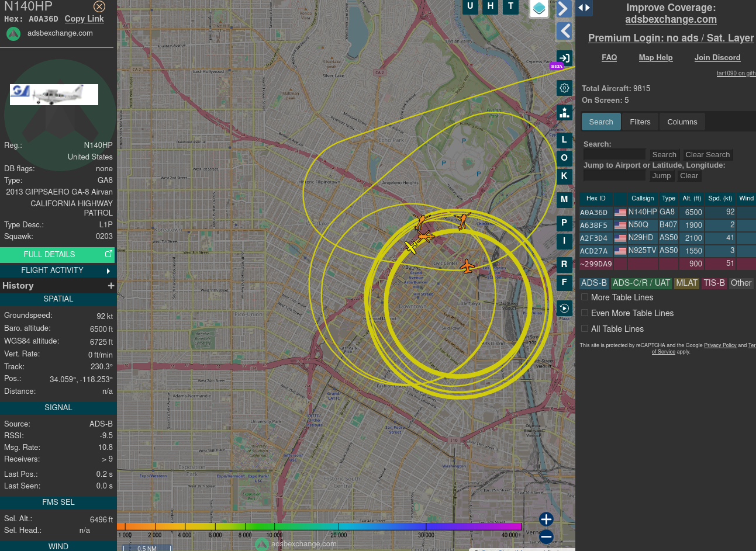Screen dimensions: 756x551
Task: Click the adsbexchange.com logo icon in left panel
Action: pos(13,34)
